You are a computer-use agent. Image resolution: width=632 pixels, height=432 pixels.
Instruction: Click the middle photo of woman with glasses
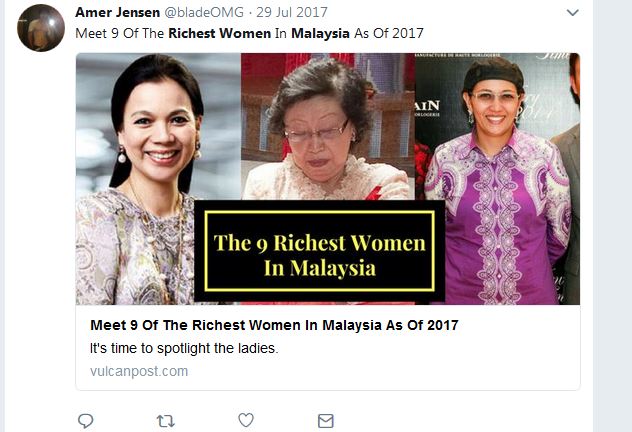328,126
